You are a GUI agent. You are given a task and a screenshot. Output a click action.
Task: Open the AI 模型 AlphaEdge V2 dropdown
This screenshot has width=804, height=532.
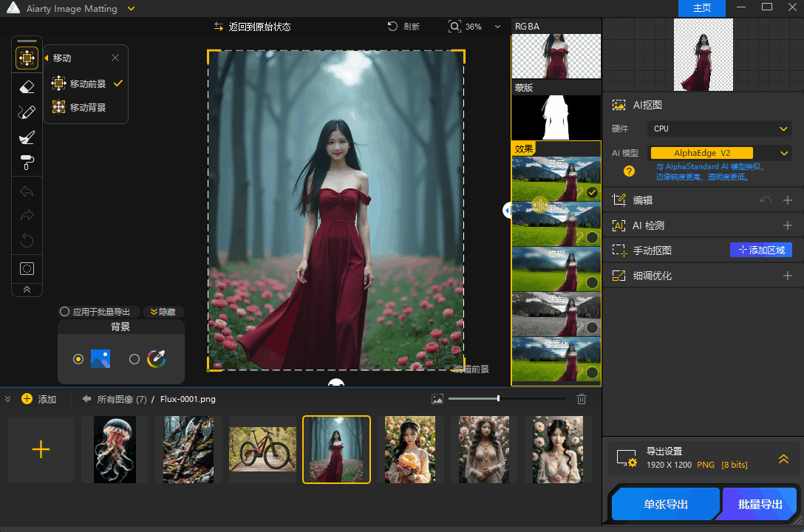[x=720, y=153]
